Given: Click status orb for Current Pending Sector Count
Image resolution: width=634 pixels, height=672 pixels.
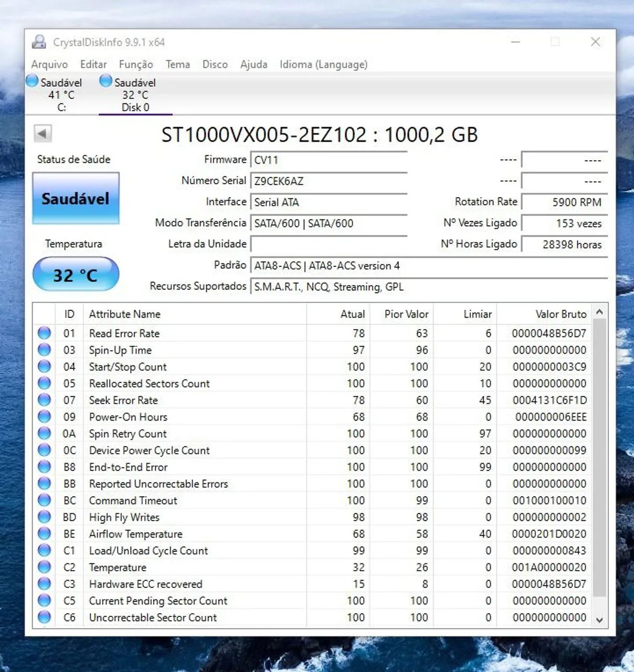Looking at the screenshot, I should [44, 601].
